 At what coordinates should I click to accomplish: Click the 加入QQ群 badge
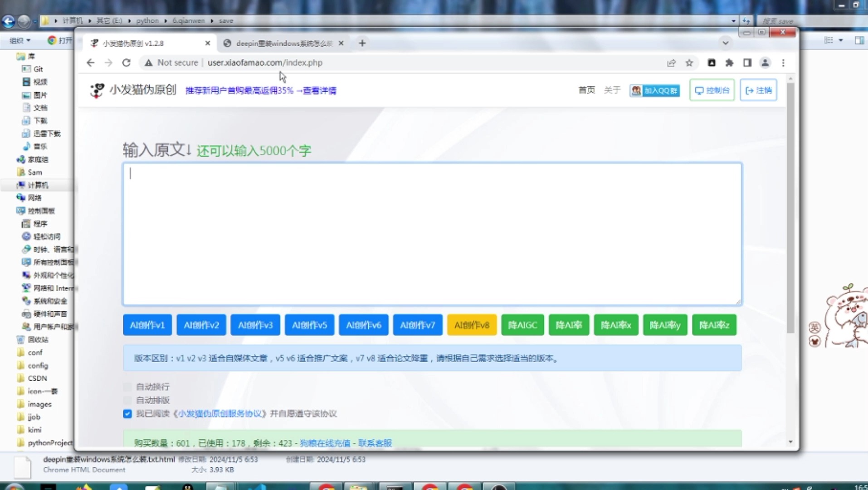tap(654, 91)
